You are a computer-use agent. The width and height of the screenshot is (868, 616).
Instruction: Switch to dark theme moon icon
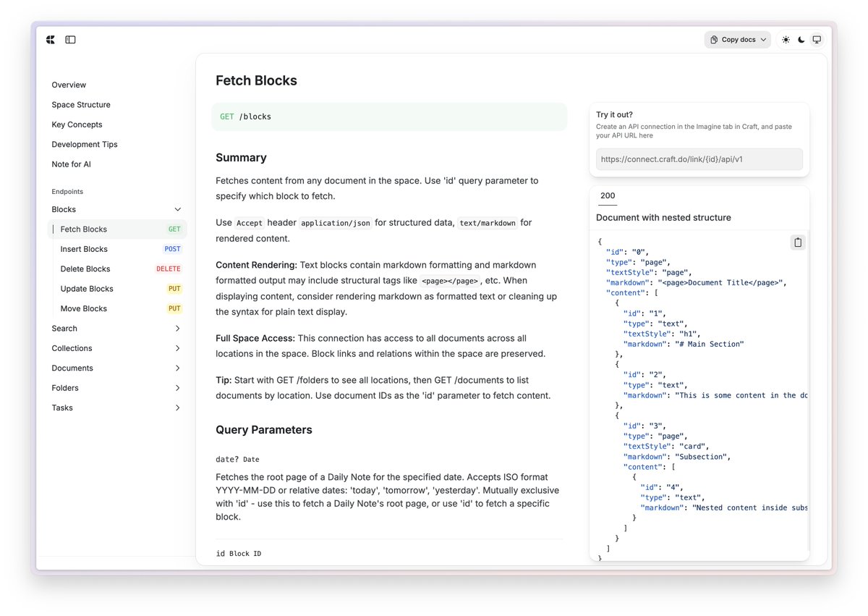click(801, 40)
